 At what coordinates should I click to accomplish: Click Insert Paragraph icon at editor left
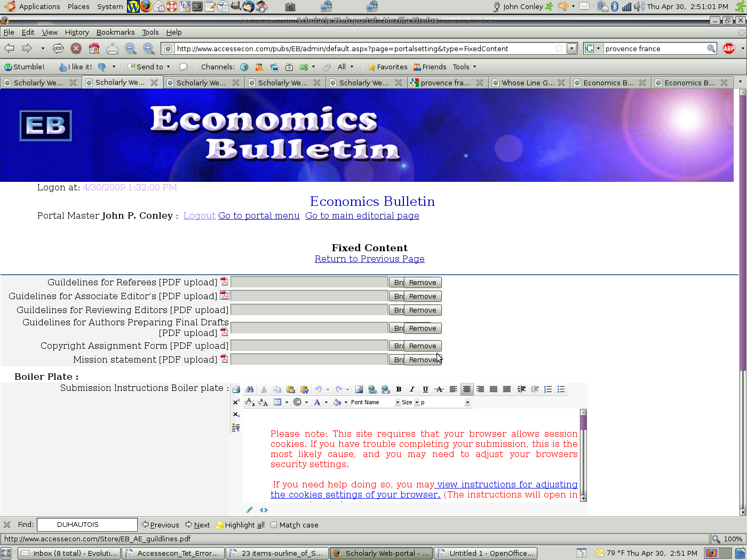point(236,427)
